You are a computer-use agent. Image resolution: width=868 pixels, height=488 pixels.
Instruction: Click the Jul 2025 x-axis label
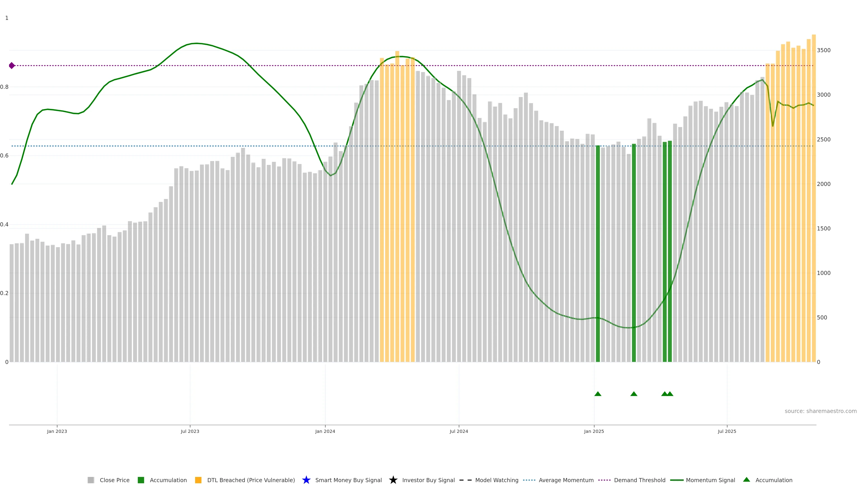click(x=727, y=432)
